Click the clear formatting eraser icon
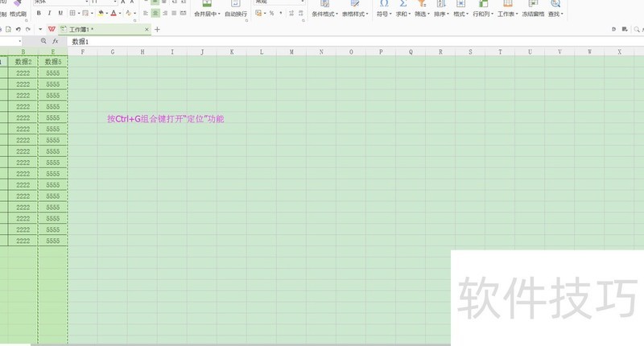The image size is (644, 346). pyautogui.click(x=129, y=13)
